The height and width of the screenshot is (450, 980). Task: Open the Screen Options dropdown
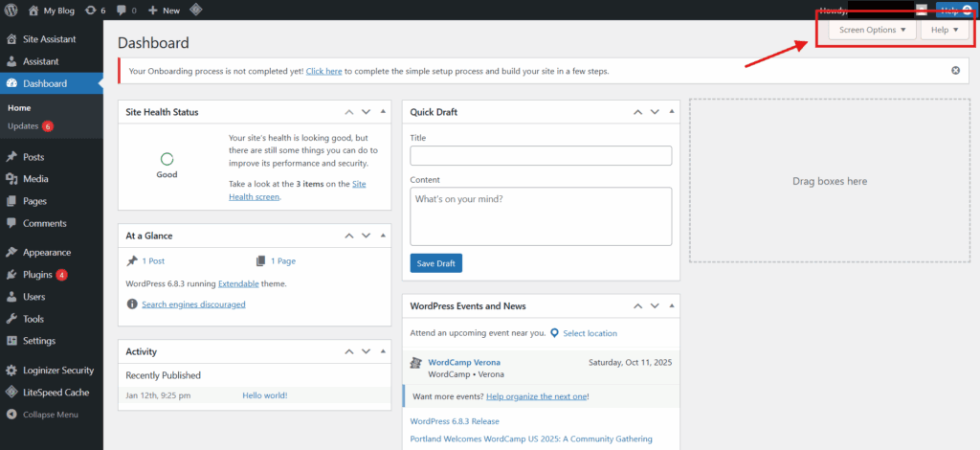pyautogui.click(x=871, y=30)
